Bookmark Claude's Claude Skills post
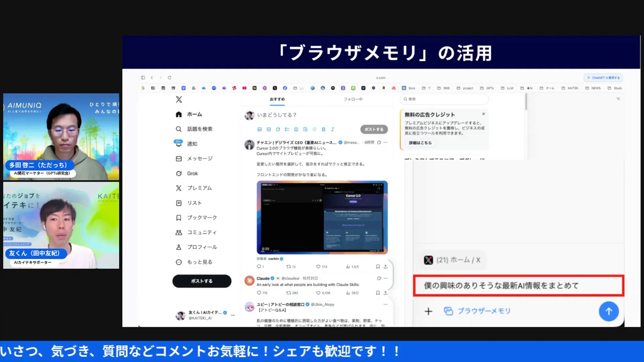This screenshot has width=644, height=362. tap(378, 293)
